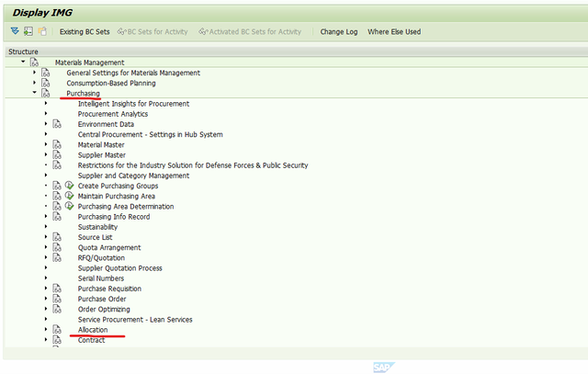Click the third toolbar icon with document
Image resolution: width=588 pixels, height=374 pixels.
[x=42, y=31]
